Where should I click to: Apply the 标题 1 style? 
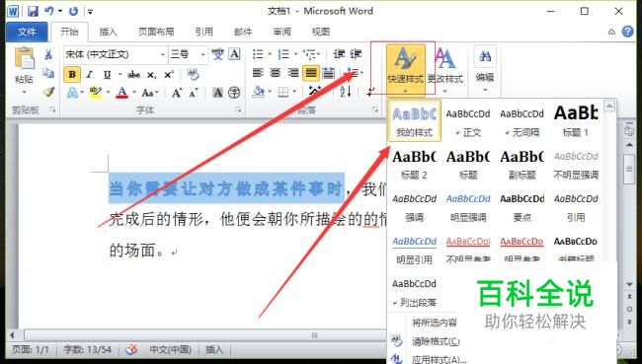pyautogui.click(x=576, y=121)
